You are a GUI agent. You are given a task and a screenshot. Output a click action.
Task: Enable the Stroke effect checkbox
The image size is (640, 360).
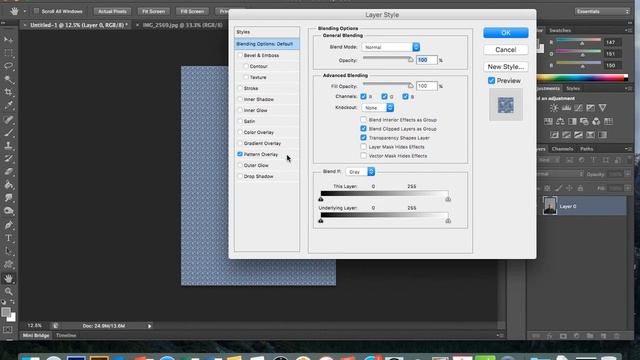click(240, 88)
